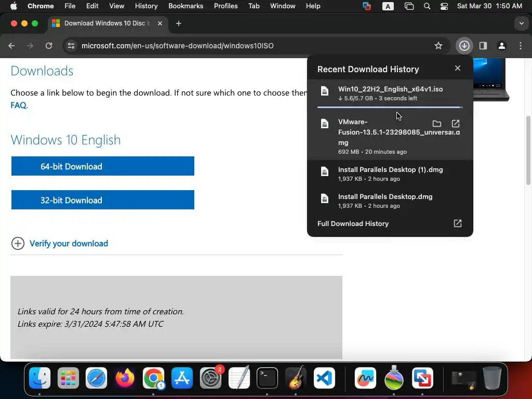Open Freeform from the Dock
The image size is (532, 399).
[x=365, y=378]
